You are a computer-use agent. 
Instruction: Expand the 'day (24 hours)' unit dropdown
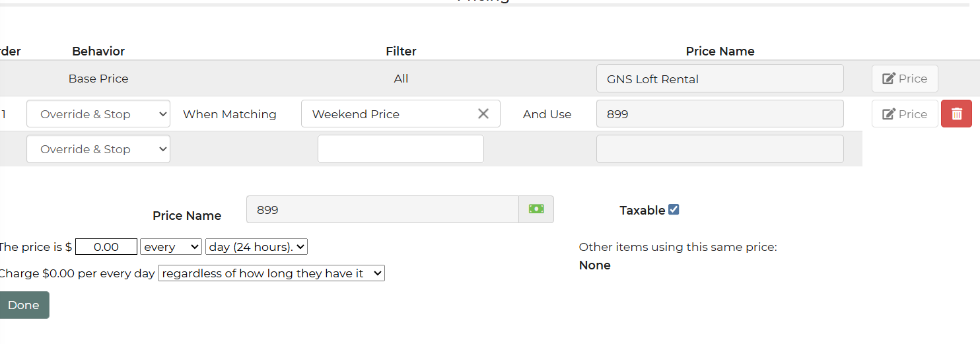256,247
